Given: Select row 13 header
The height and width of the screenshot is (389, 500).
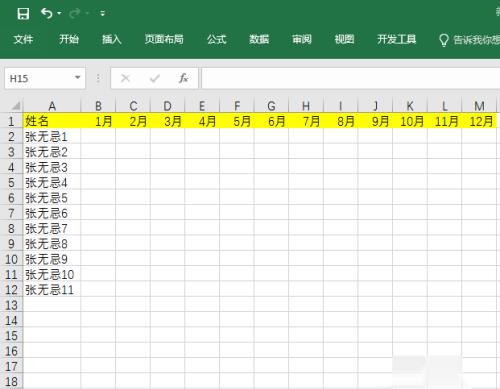Looking at the screenshot, I should [x=11, y=305].
